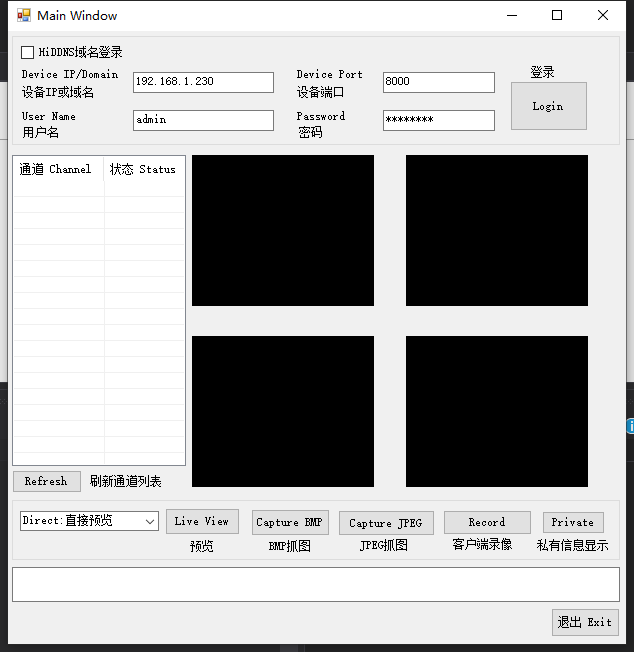Image resolution: width=634 pixels, height=652 pixels.
Task: Click the Device Port field showing 8000
Action: click(x=439, y=82)
